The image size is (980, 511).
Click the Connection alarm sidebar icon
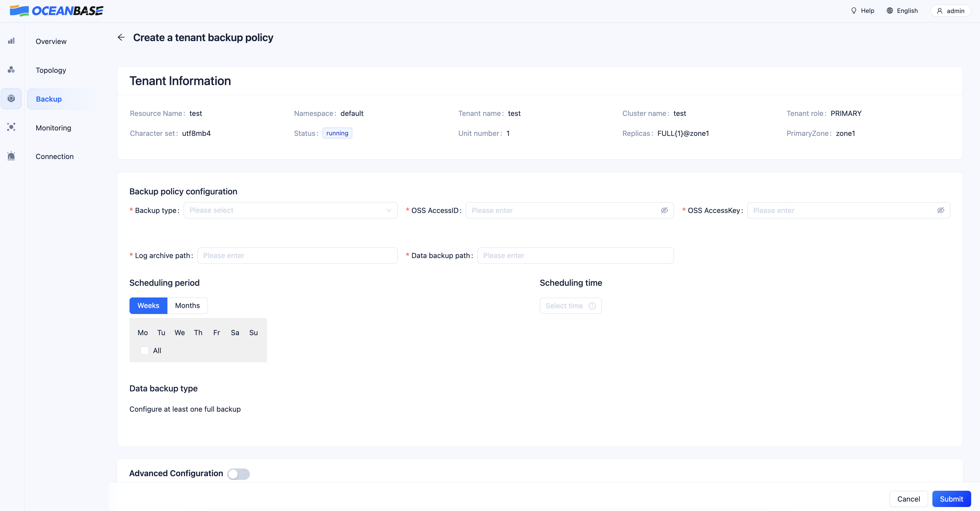[x=11, y=156]
